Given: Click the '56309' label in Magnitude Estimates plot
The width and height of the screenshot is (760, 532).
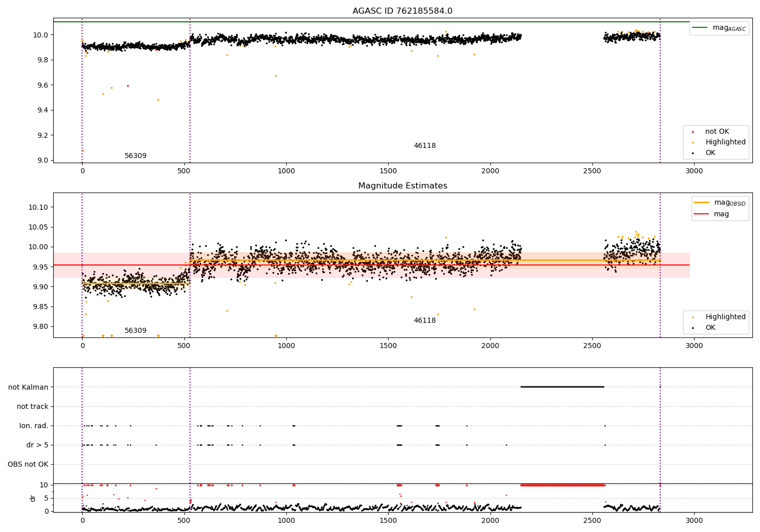Looking at the screenshot, I should point(135,331).
